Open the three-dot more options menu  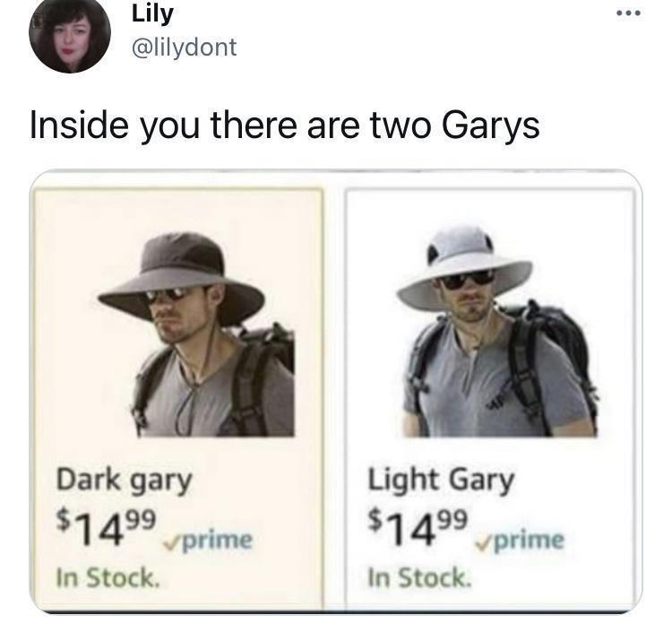629,13
